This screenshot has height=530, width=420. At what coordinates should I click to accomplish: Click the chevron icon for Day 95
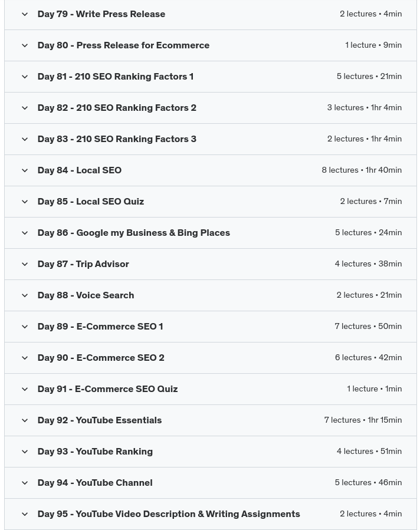(x=25, y=514)
